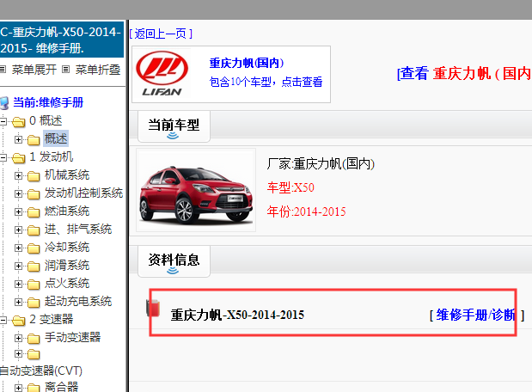Click 菜单展开 to expand the menu

[x=34, y=70]
